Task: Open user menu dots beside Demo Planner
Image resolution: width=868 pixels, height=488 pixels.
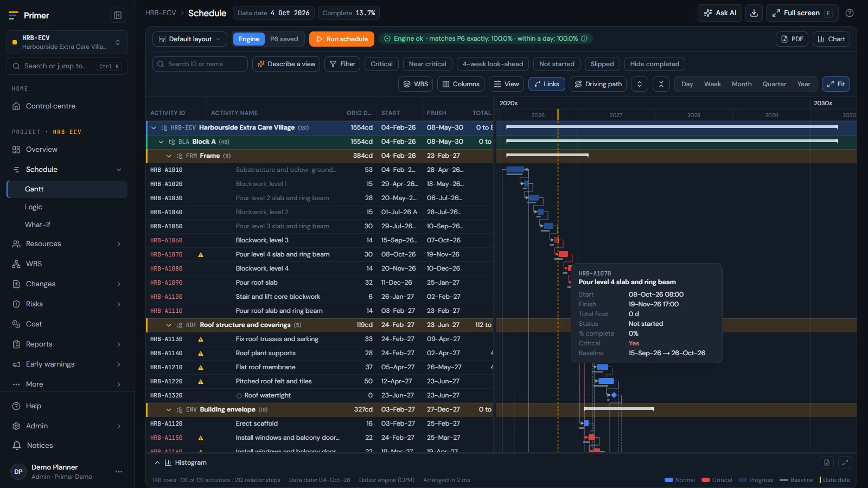Action: 119,472
